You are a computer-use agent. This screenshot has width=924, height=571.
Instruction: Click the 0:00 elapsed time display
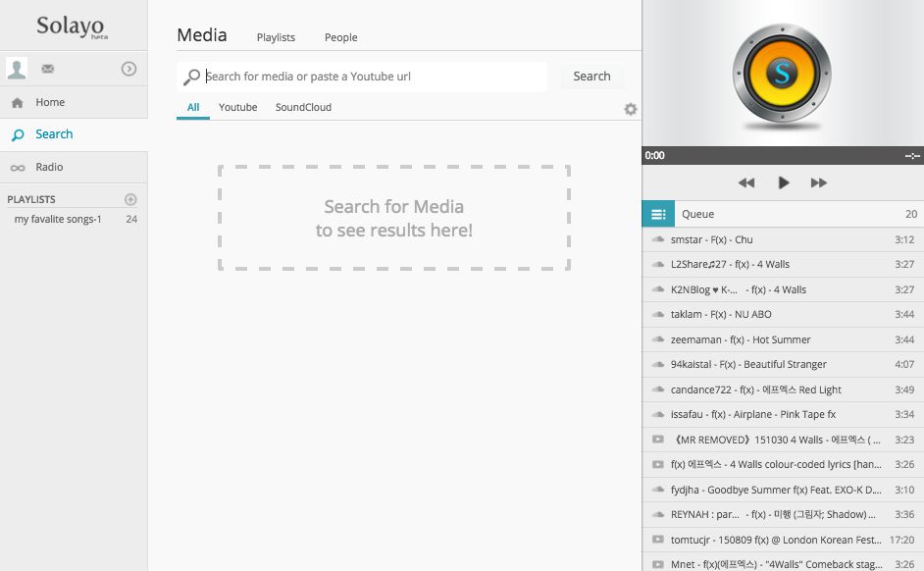[x=654, y=156]
